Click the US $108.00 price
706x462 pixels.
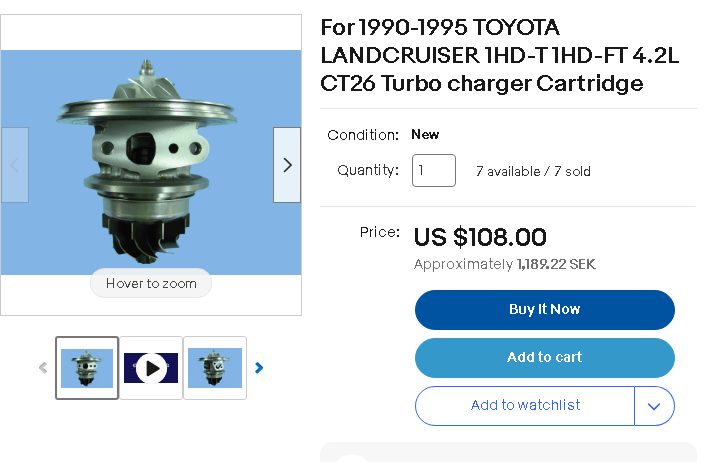click(x=480, y=237)
